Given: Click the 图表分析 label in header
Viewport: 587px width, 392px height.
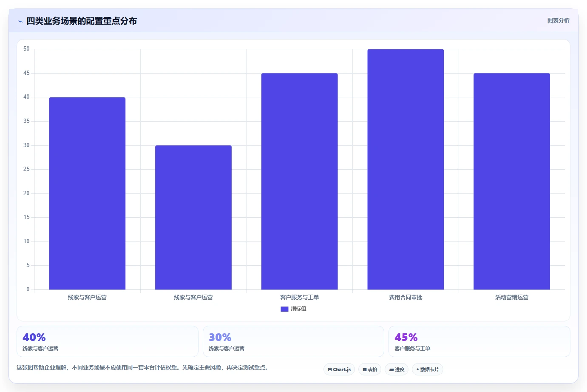Looking at the screenshot, I should pyautogui.click(x=558, y=20).
